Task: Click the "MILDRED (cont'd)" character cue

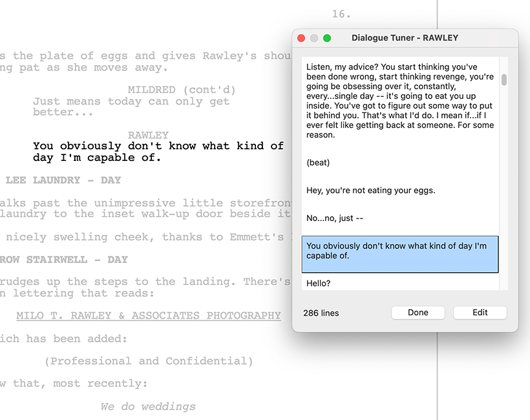Action: (182, 90)
